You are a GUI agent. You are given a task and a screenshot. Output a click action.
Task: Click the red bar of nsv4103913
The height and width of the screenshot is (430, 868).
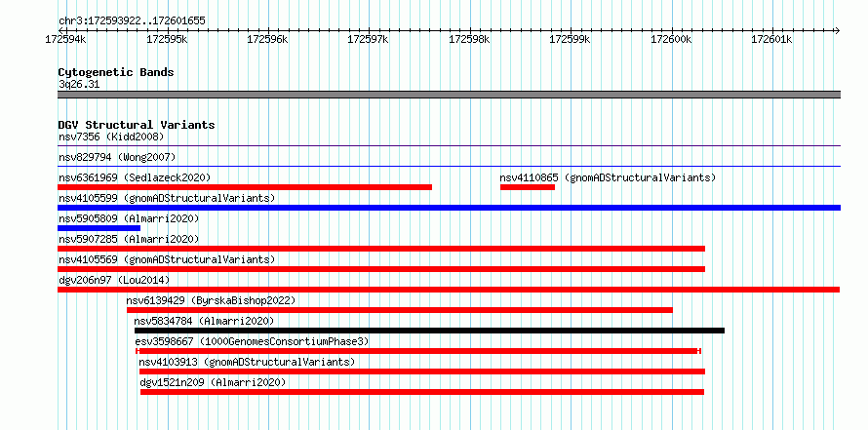[422, 371]
